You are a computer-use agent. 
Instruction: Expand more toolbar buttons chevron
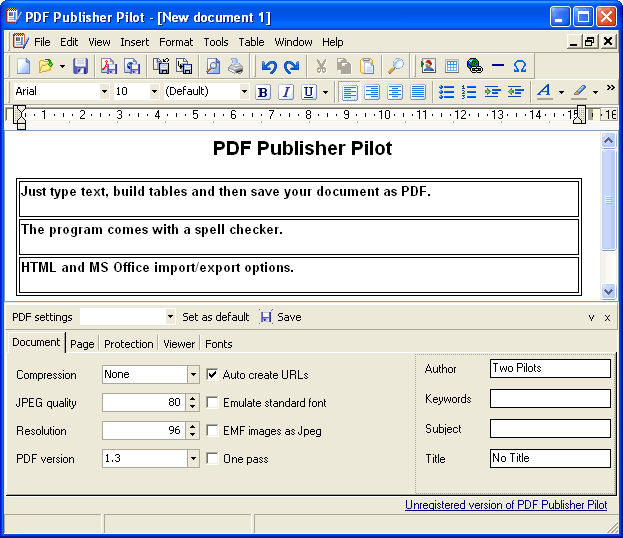[x=611, y=87]
